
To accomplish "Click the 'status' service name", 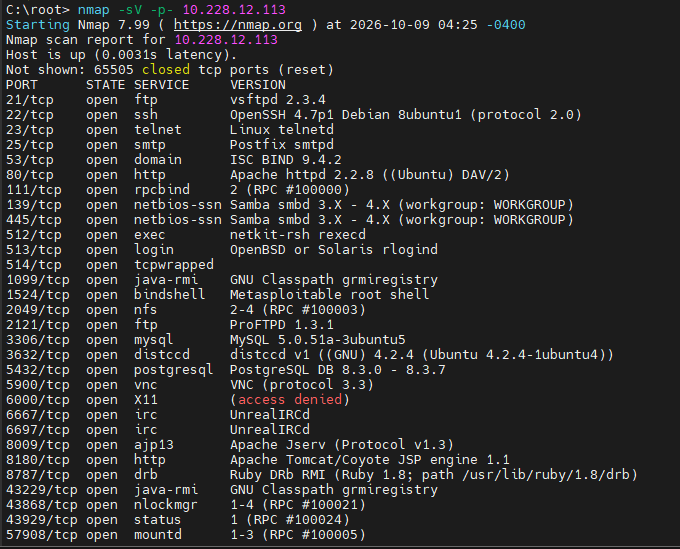I will pos(157,520).
